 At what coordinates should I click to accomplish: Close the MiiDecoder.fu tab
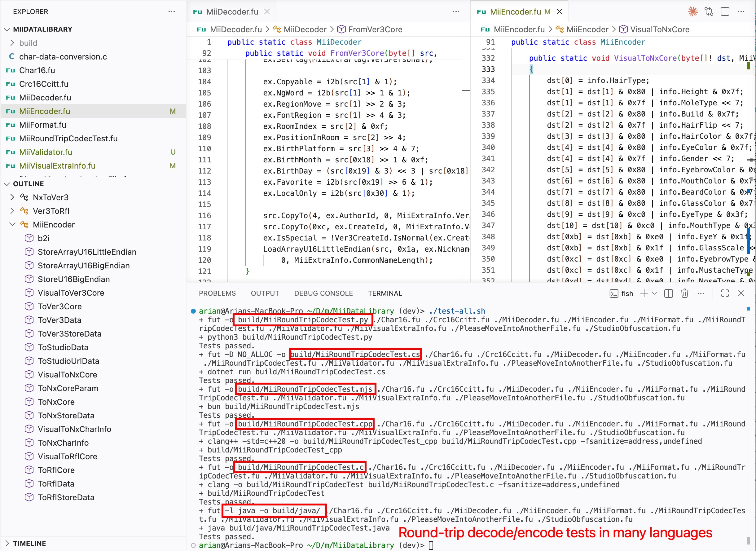267,12
